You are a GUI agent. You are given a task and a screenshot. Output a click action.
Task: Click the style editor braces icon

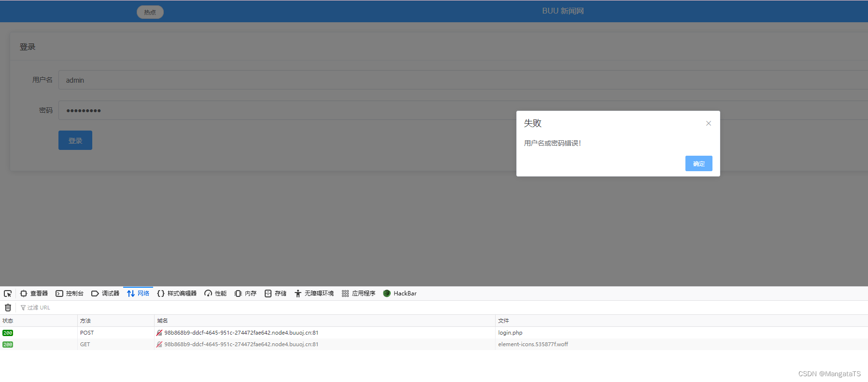[161, 294]
